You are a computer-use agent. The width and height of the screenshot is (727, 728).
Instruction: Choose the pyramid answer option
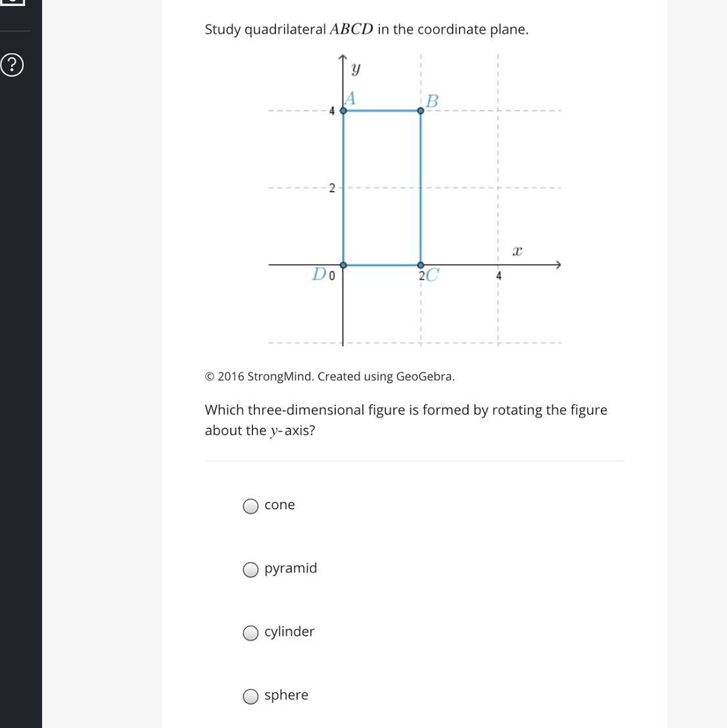(250, 570)
